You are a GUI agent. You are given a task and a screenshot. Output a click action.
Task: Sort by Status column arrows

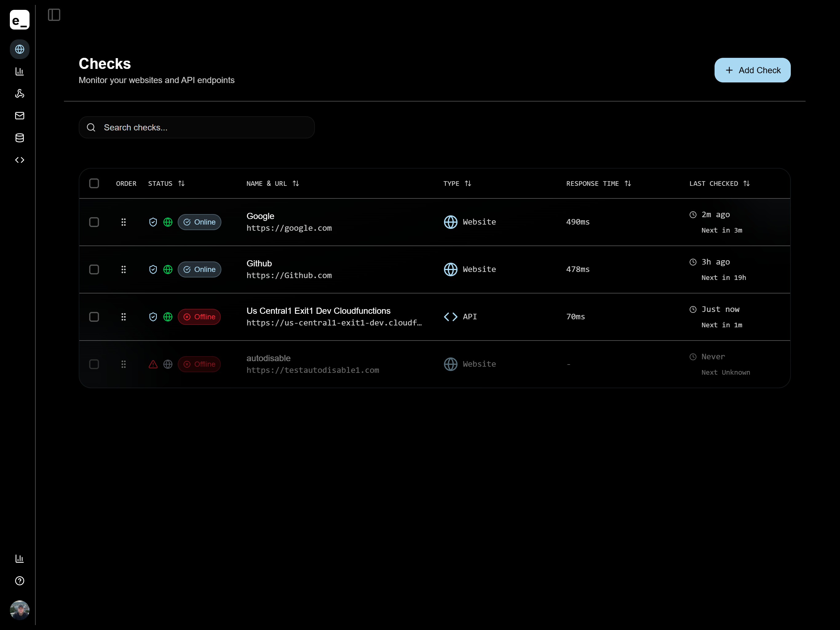[x=181, y=184]
